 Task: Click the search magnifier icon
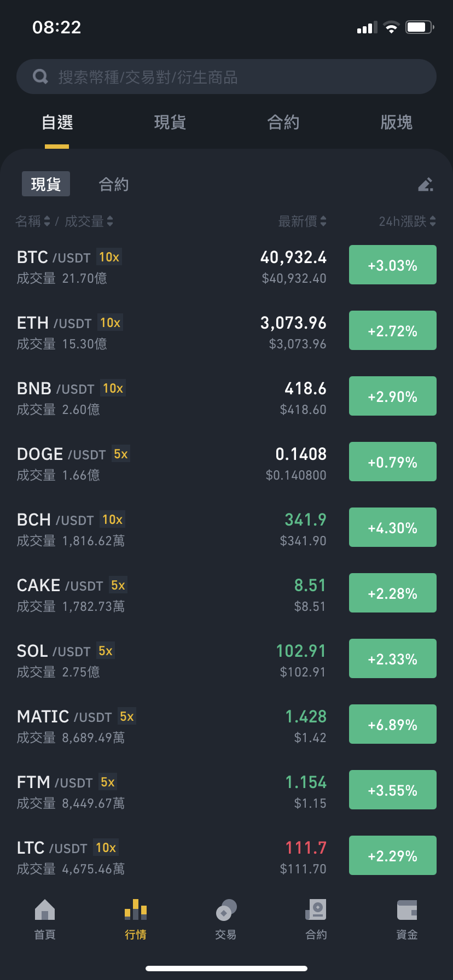[x=40, y=77]
